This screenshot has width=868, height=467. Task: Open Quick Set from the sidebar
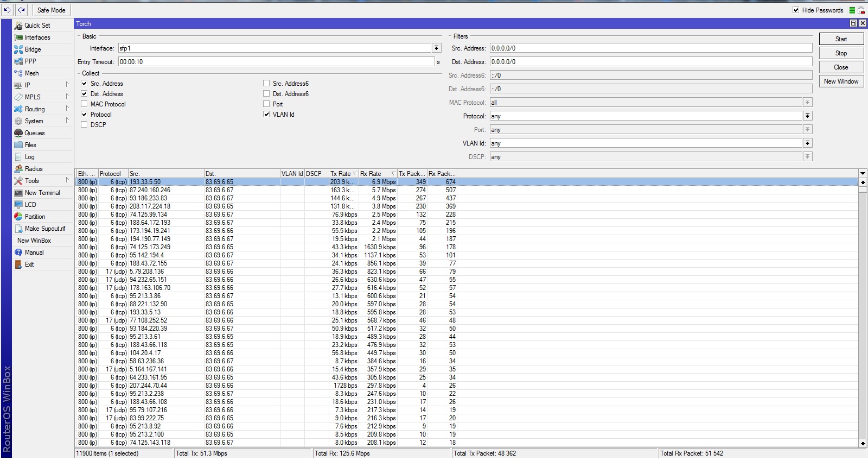pos(37,26)
